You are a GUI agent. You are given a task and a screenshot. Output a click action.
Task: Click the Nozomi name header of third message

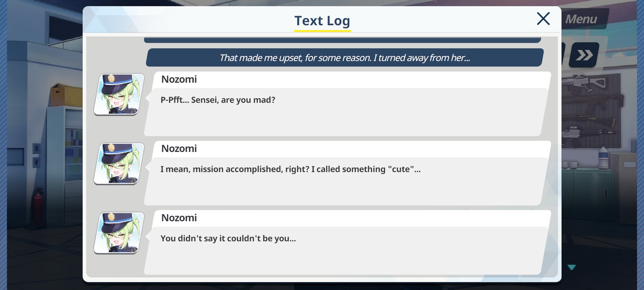179,218
